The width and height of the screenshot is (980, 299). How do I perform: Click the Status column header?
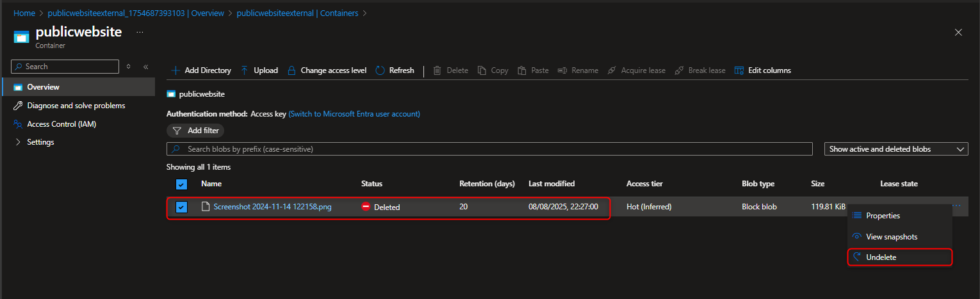[x=372, y=184]
